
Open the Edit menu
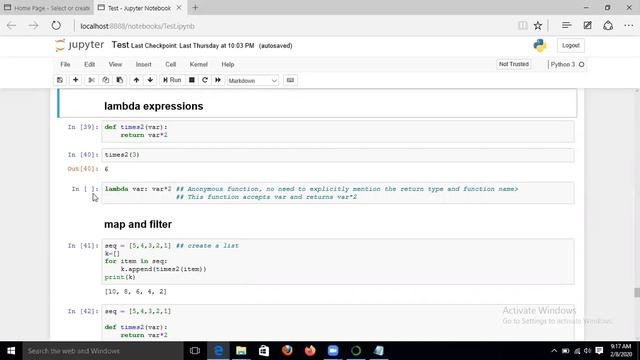[89, 64]
